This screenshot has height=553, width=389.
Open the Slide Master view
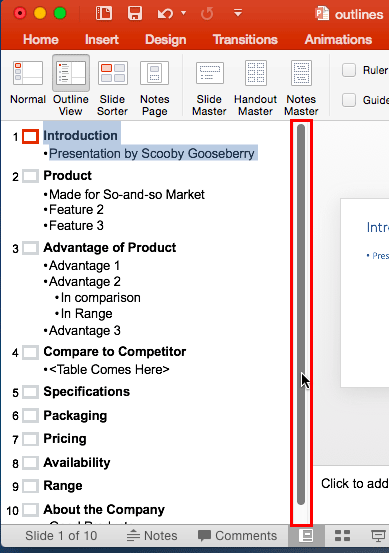(x=209, y=73)
